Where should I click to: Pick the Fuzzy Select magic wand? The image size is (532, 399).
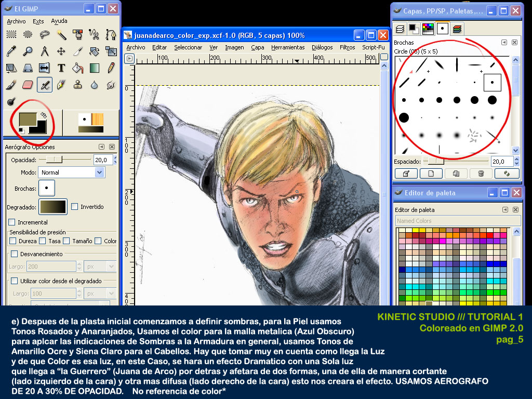(x=61, y=34)
